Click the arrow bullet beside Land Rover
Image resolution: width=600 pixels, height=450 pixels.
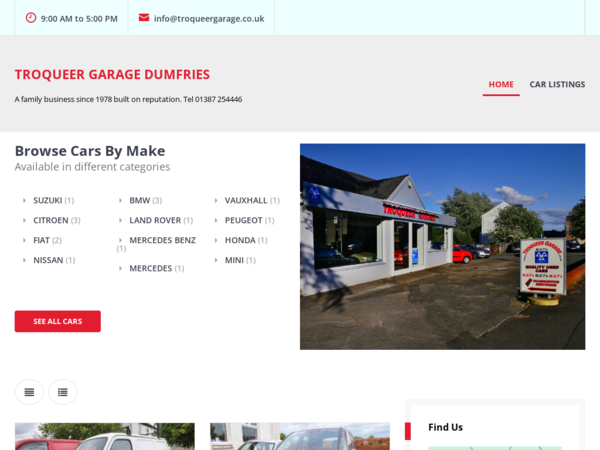pyautogui.click(x=120, y=220)
